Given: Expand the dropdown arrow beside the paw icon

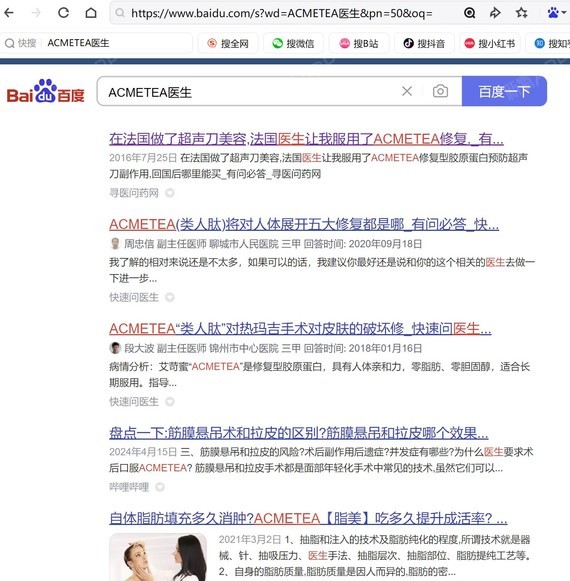Looking at the screenshot, I should [x=564, y=13].
